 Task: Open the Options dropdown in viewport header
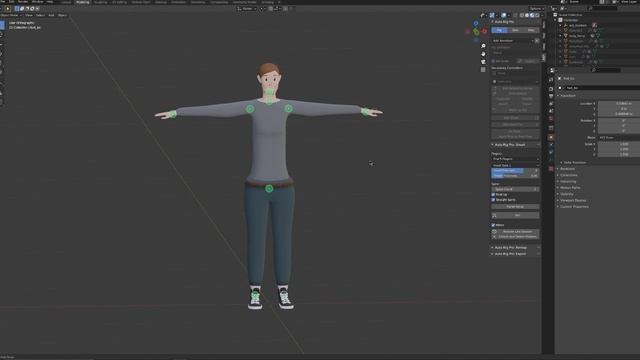click(x=536, y=9)
